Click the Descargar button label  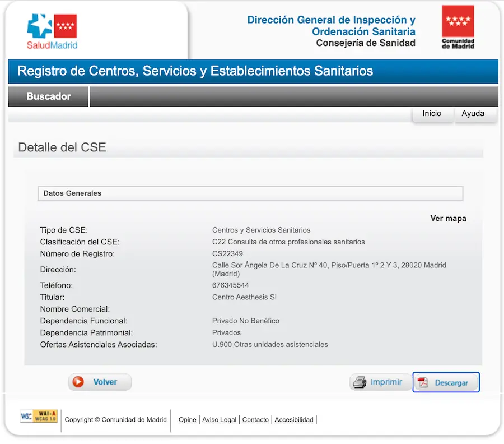coord(451,382)
